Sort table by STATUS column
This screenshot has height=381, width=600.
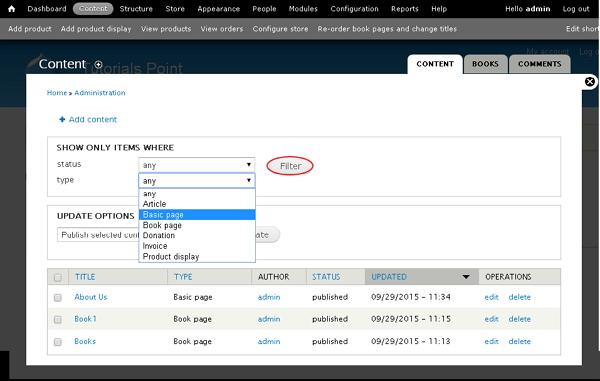pos(326,277)
